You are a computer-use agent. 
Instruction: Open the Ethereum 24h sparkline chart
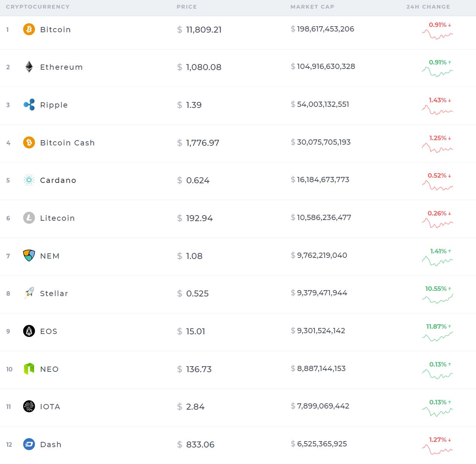[x=437, y=72]
